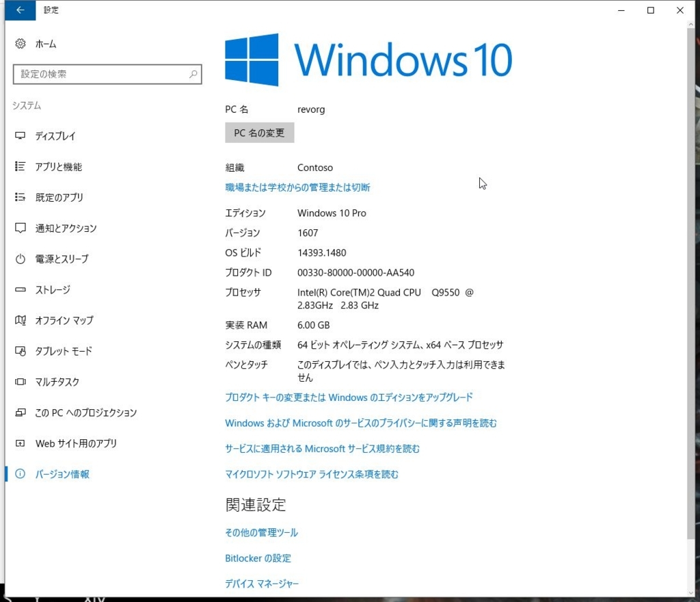Open デバイス マネージャー link

click(262, 584)
